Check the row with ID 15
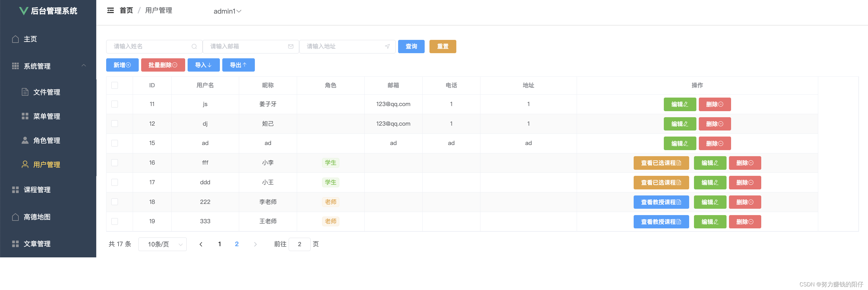868x290 pixels. pyautogui.click(x=115, y=143)
